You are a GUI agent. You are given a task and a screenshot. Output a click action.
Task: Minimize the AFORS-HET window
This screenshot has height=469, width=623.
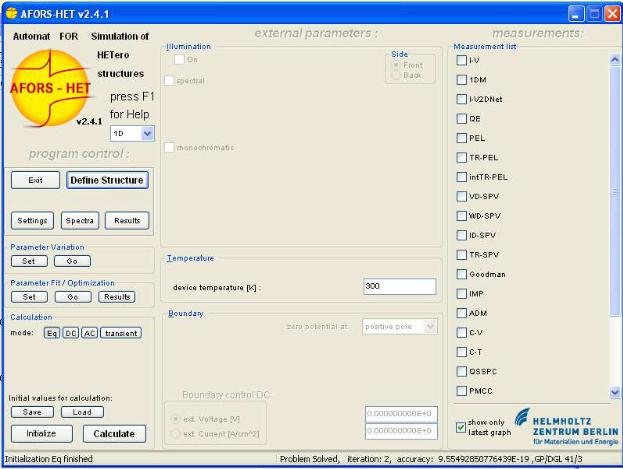pyautogui.click(x=576, y=14)
